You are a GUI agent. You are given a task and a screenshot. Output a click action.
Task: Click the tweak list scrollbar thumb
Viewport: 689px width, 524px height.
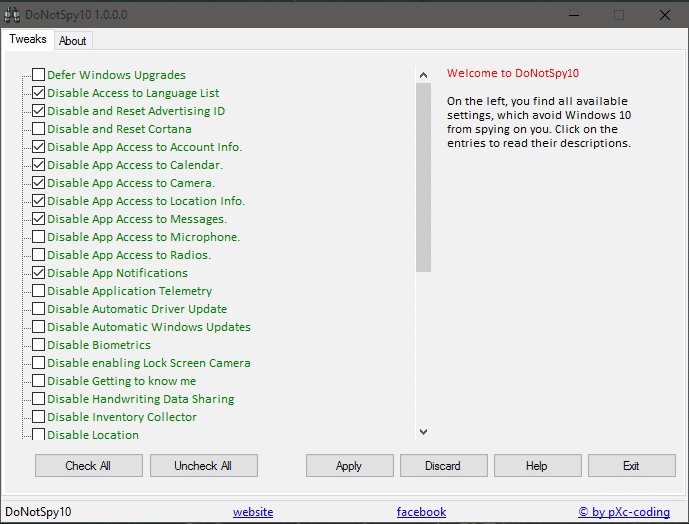tap(424, 178)
